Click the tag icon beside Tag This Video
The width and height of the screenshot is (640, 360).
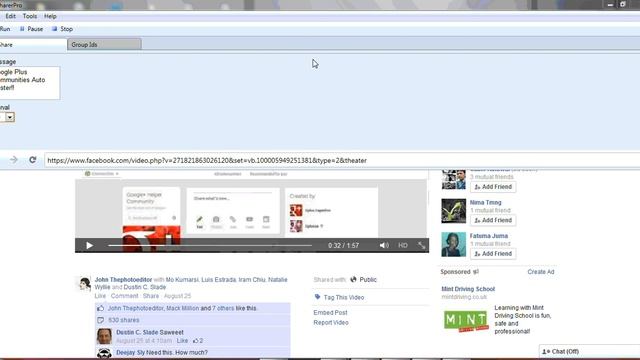tap(317, 297)
